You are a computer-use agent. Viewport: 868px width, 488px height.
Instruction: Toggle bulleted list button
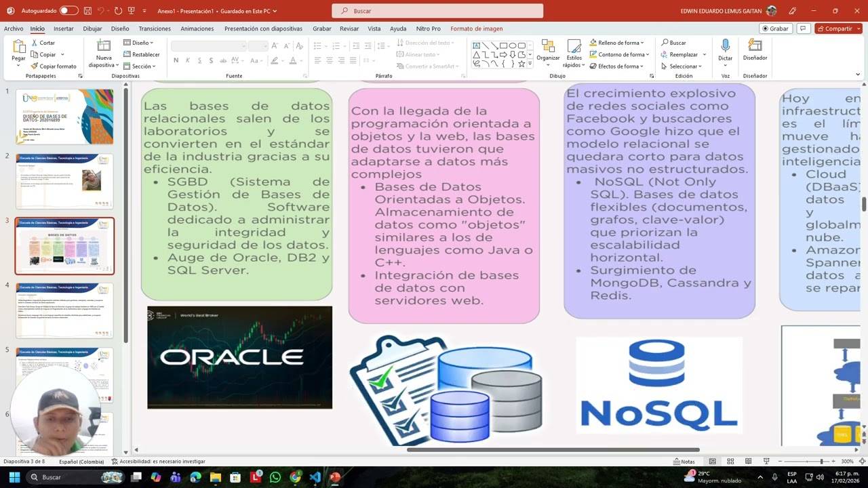317,45
